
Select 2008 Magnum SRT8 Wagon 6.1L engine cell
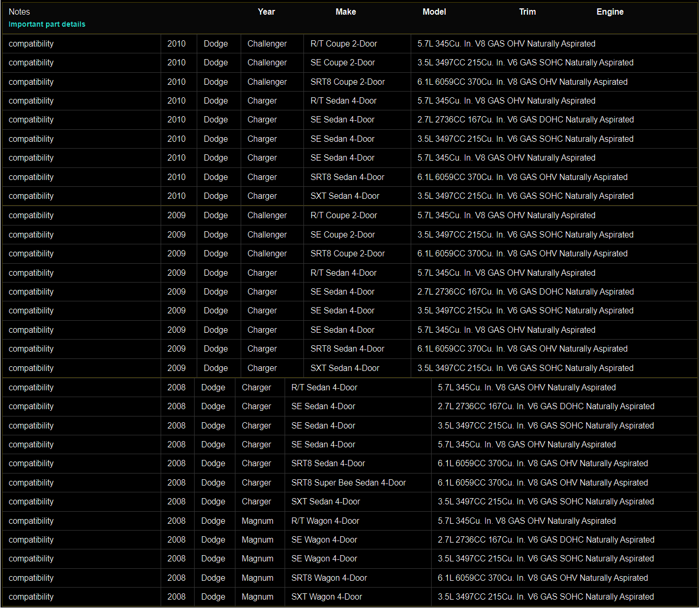pos(543,578)
